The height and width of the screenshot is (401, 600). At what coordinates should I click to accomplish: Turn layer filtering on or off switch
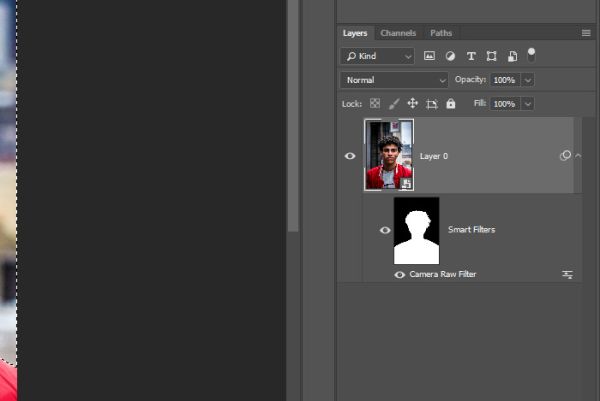coord(531,55)
